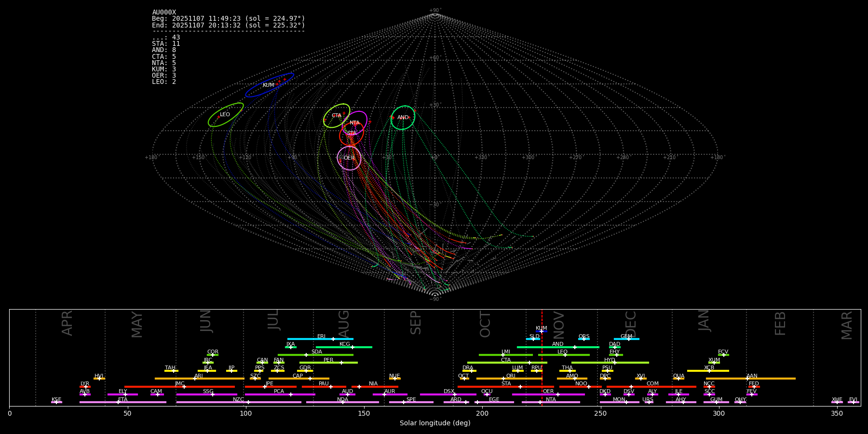Click the NZC shower bar in timeline
Viewport: 868px width, 434px height.
[239, 402]
